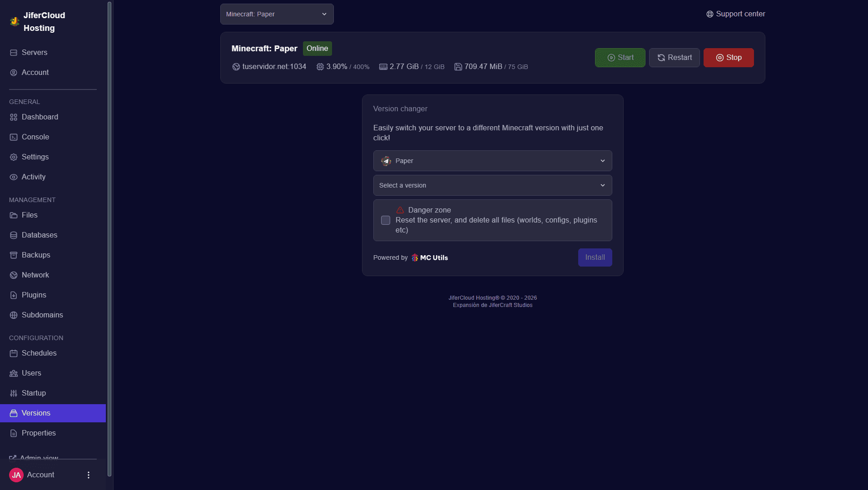Click the Admin view link
Viewport: 868px width, 490px height.
(34, 457)
